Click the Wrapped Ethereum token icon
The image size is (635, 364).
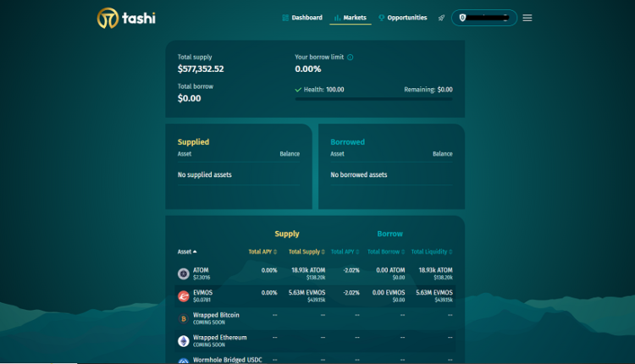[183, 340]
